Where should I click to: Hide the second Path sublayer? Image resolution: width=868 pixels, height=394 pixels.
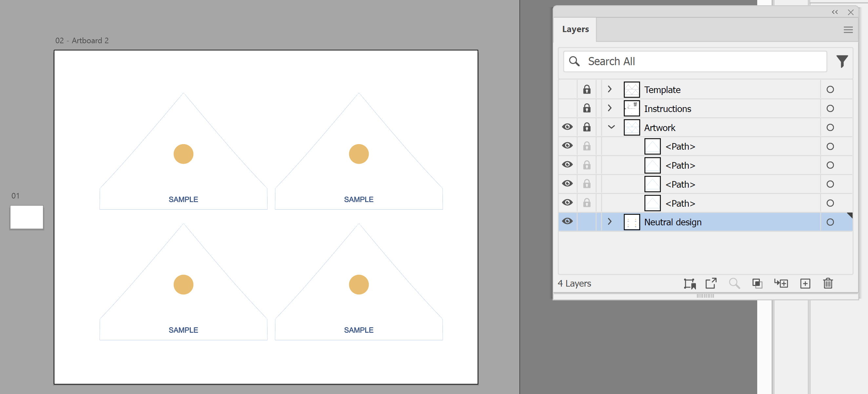tap(567, 165)
